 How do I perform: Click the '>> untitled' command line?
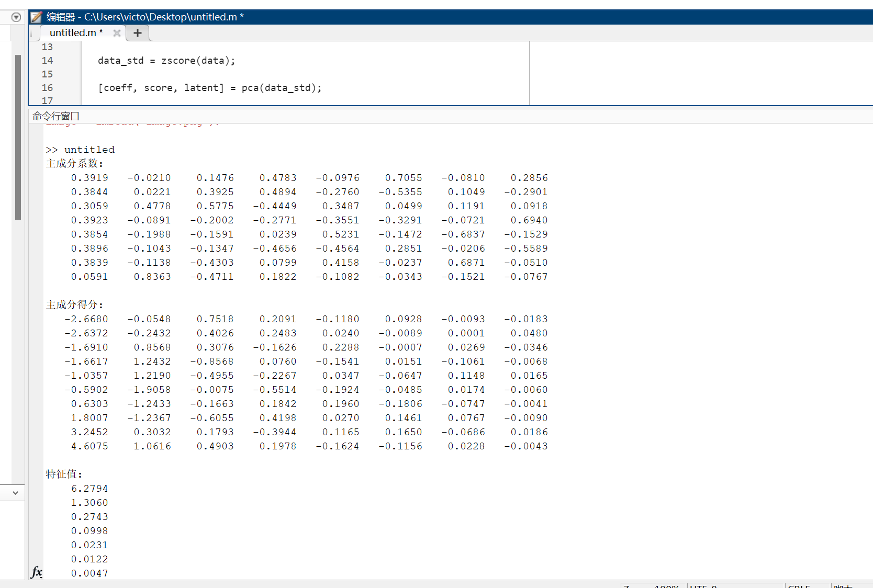pyautogui.click(x=80, y=150)
